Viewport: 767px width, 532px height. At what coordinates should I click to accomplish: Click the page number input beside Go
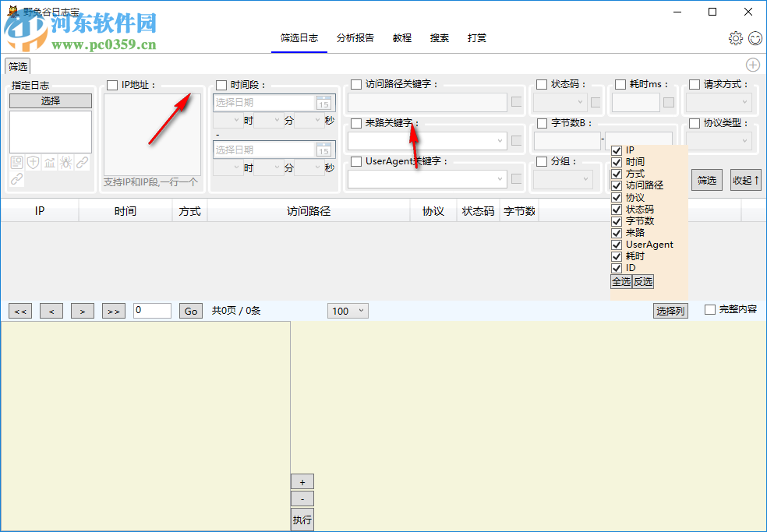pyautogui.click(x=152, y=310)
